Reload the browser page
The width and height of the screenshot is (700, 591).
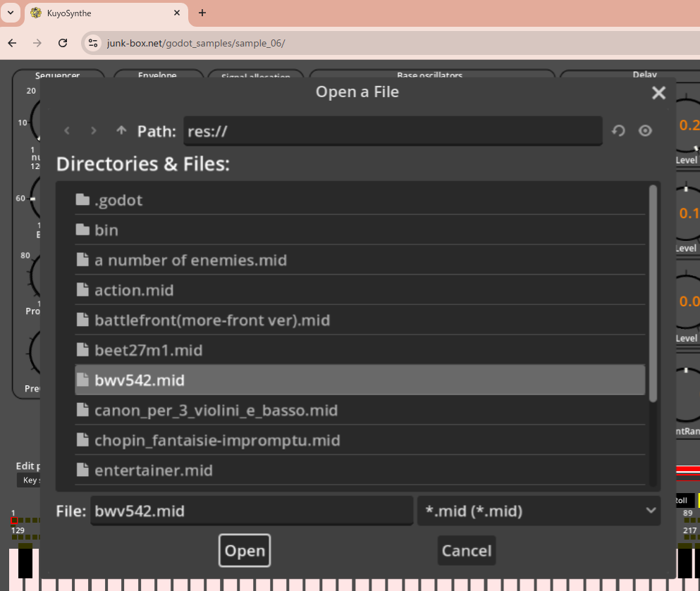63,43
